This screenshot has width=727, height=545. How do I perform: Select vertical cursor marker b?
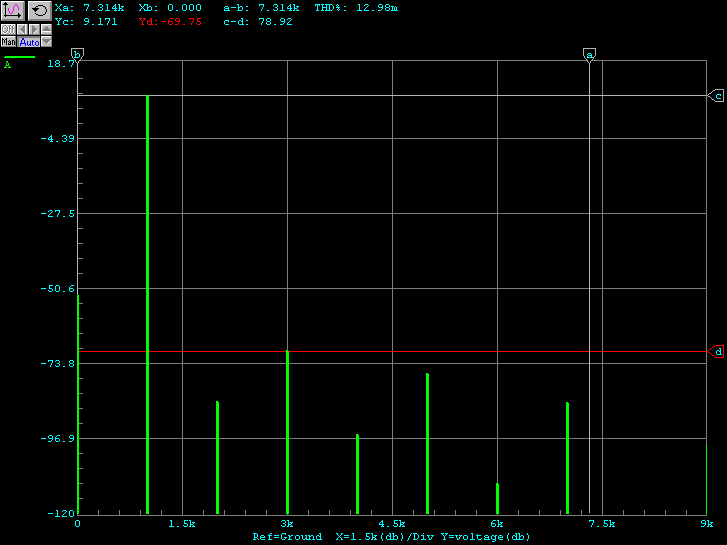pyautogui.click(x=78, y=55)
